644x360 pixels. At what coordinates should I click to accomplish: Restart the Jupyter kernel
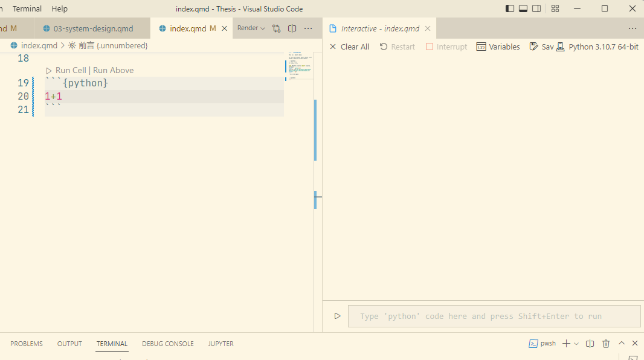click(x=397, y=47)
